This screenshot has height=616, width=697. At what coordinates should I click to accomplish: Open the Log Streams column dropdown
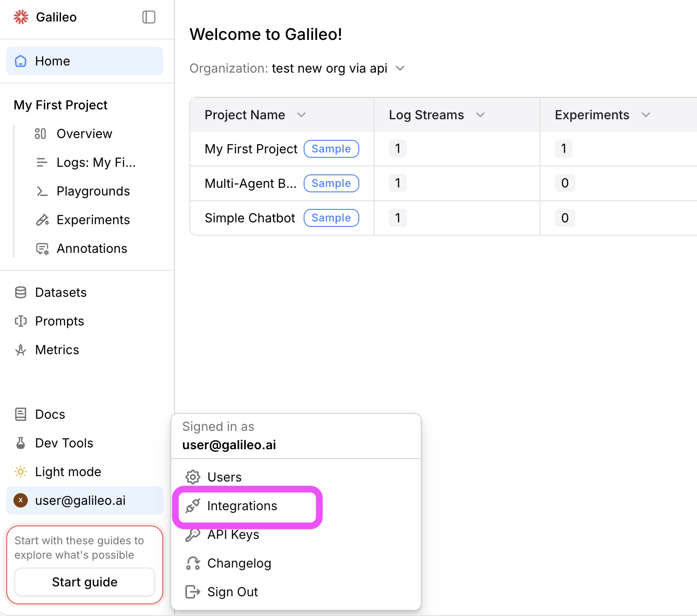click(480, 115)
